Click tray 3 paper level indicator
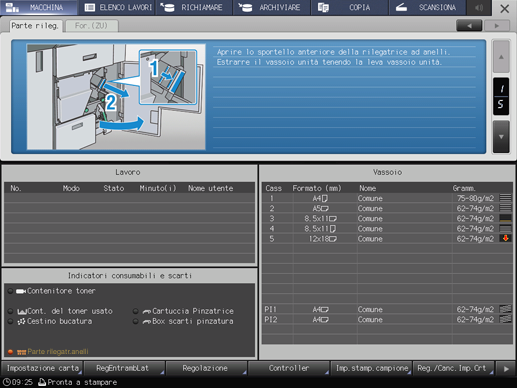This screenshot has width=517, height=388. (505, 218)
